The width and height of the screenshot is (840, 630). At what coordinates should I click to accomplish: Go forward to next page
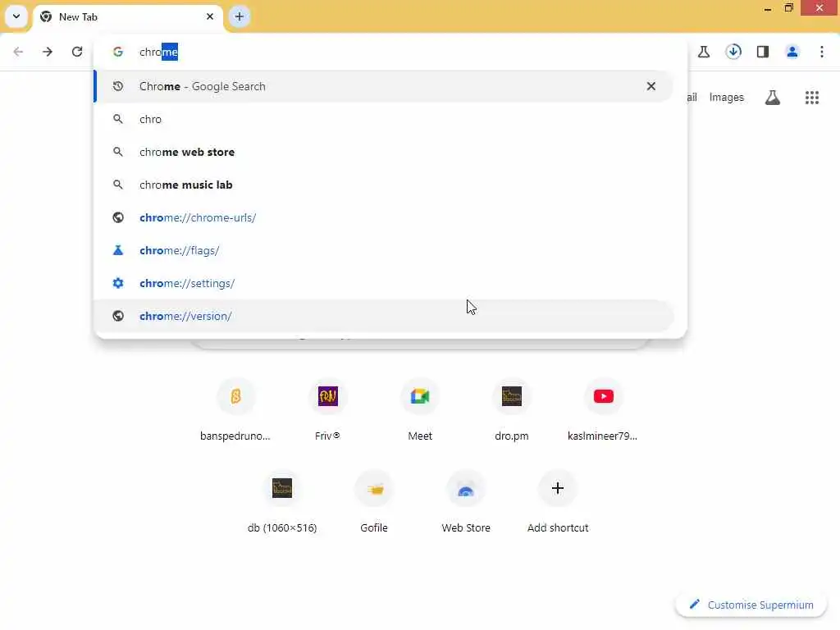pyautogui.click(x=48, y=52)
